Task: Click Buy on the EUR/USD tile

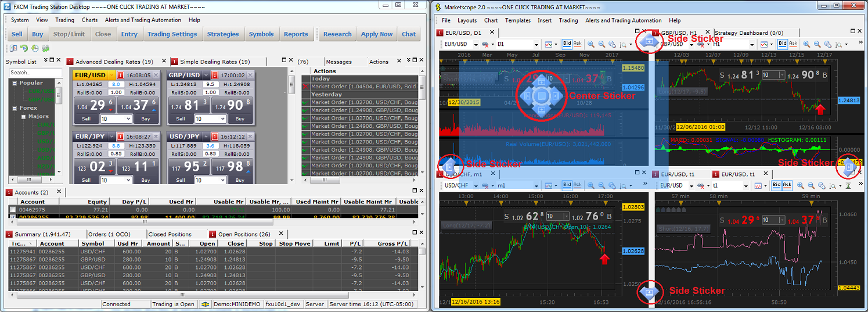Action: click(146, 119)
